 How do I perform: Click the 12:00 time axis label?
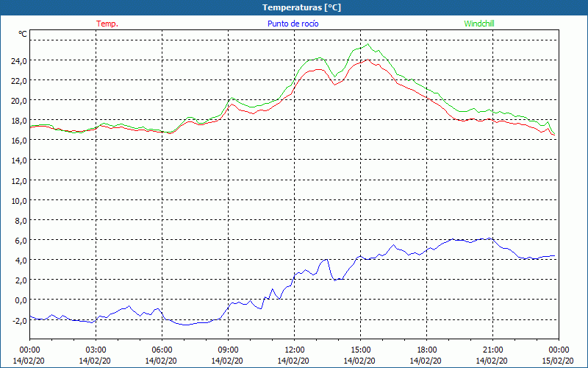[294, 350]
